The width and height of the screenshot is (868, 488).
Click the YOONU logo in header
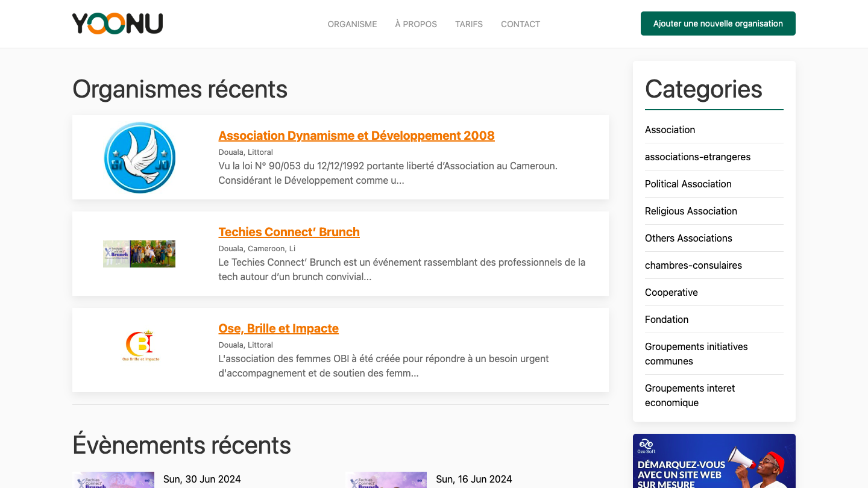coord(118,23)
